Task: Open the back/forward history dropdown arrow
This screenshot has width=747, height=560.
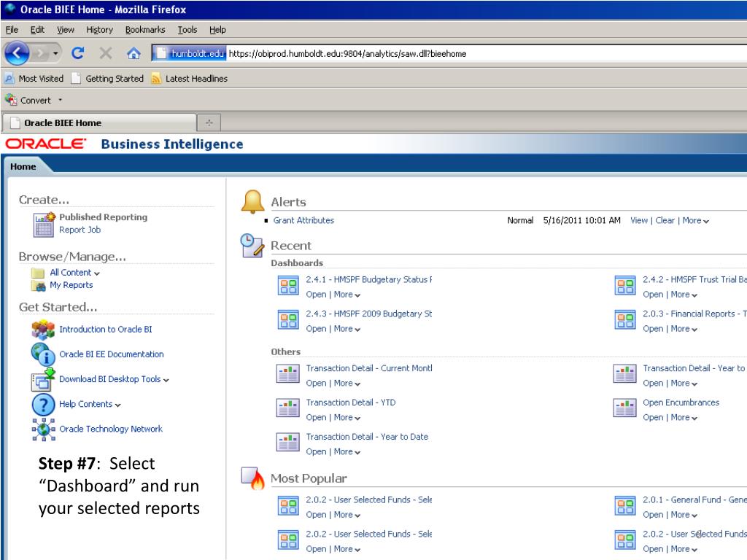Action: (x=55, y=52)
